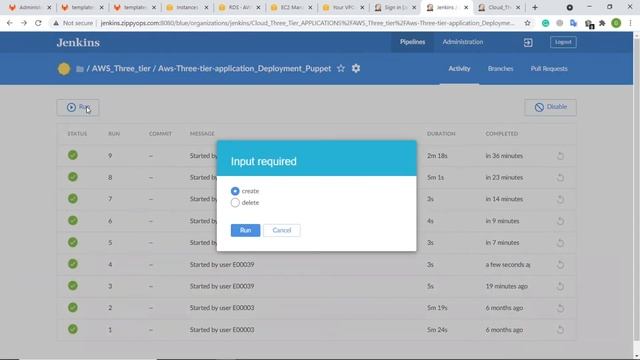
Task: Click message of run 4 'Started by user E00039'
Action: 222,264
